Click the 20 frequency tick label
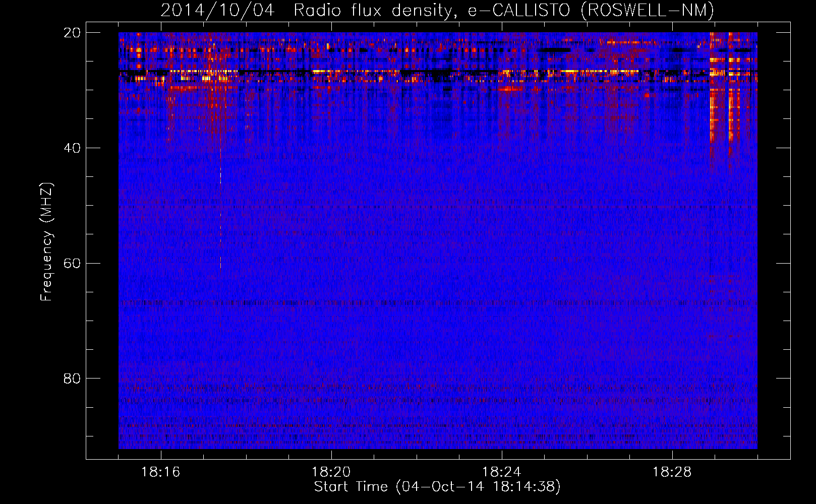This screenshot has width=816, height=504. tap(72, 33)
